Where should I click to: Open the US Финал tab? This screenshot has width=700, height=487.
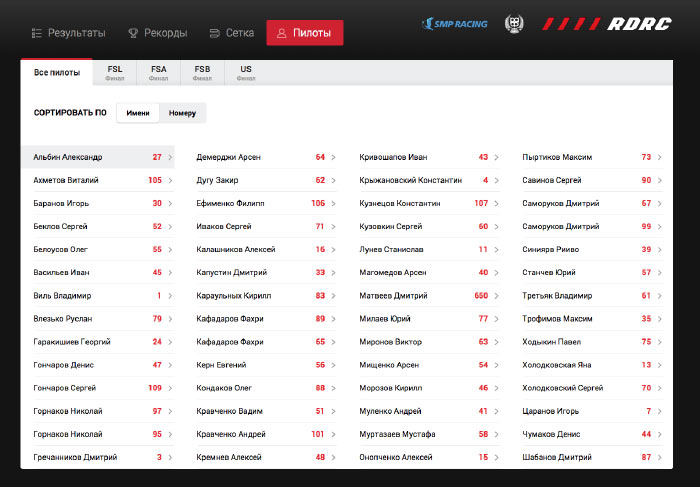point(246,73)
